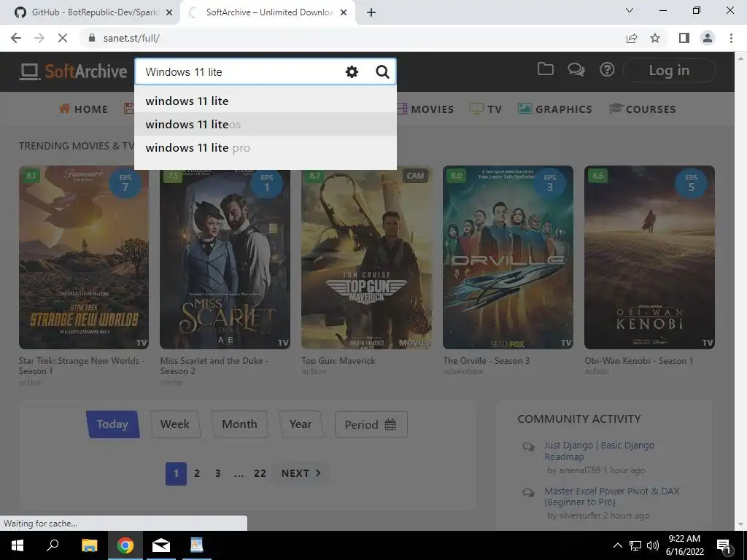The height and width of the screenshot is (560, 747).
Task: Open the GRAPHICS navigation item
Action: [x=554, y=109]
